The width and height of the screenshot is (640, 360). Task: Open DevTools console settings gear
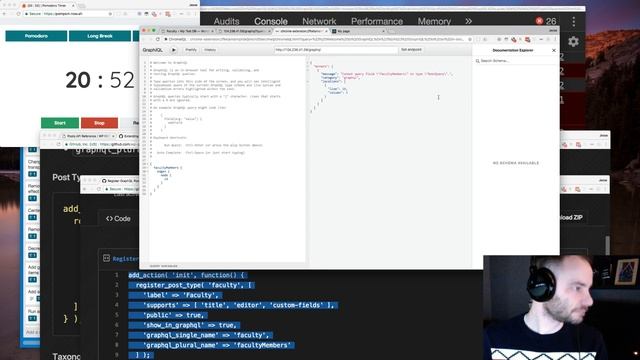click(x=573, y=42)
